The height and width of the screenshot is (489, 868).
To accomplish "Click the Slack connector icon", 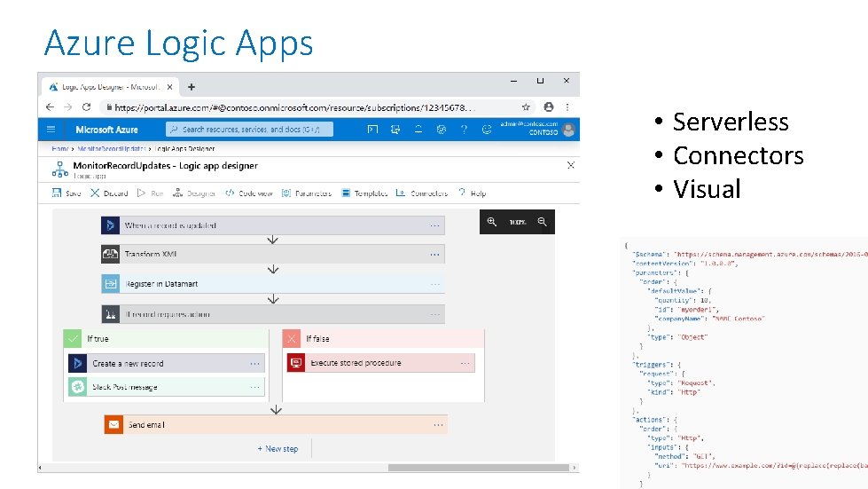I will [x=77, y=387].
